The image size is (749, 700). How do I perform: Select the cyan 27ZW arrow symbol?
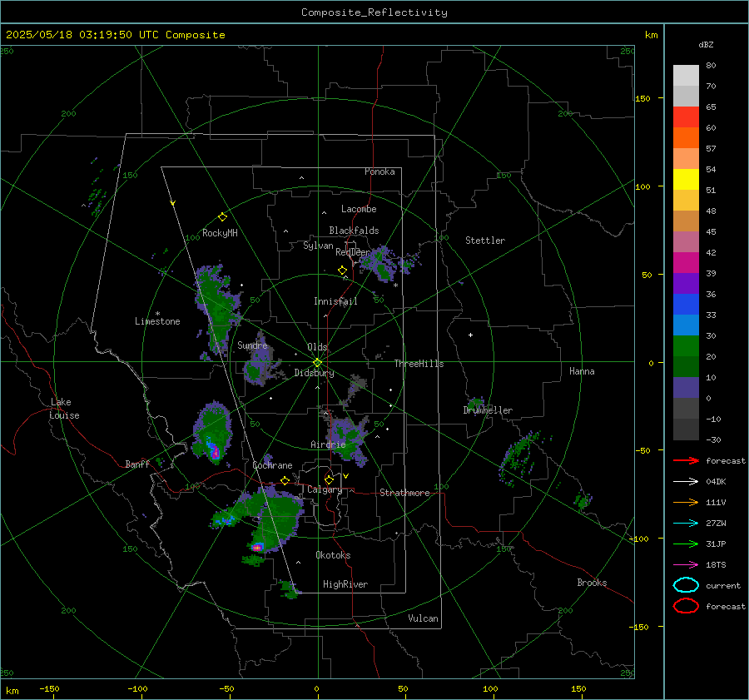(686, 524)
